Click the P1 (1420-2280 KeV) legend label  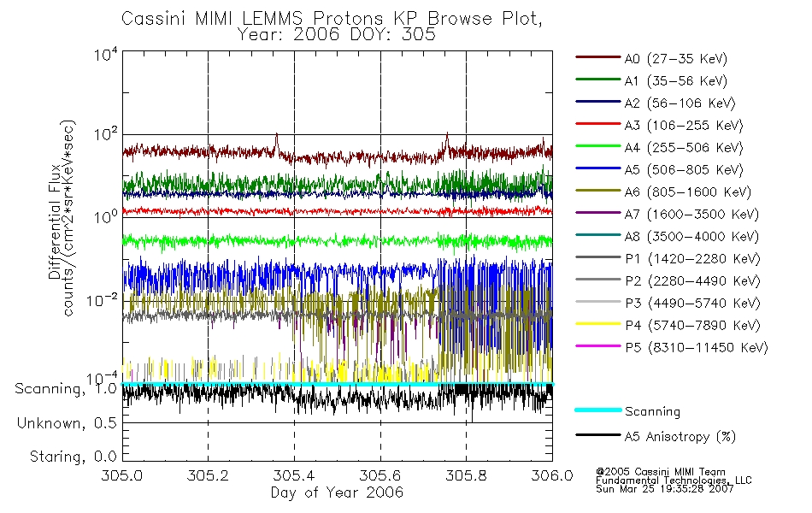pyautogui.click(x=693, y=259)
